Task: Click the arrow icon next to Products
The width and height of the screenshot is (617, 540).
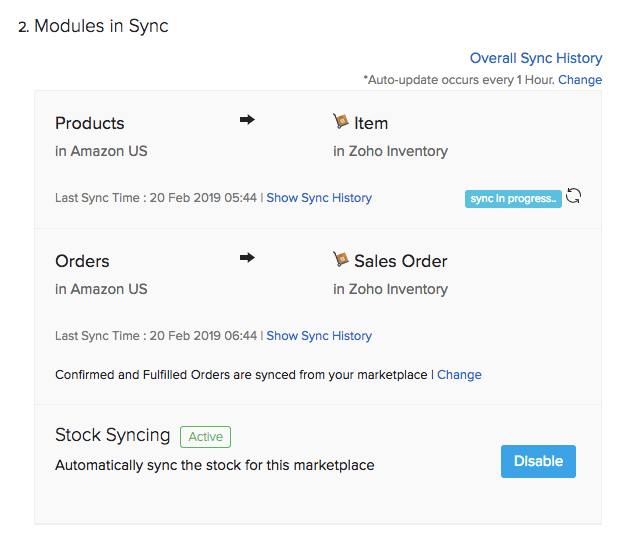Action: tap(247, 120)
